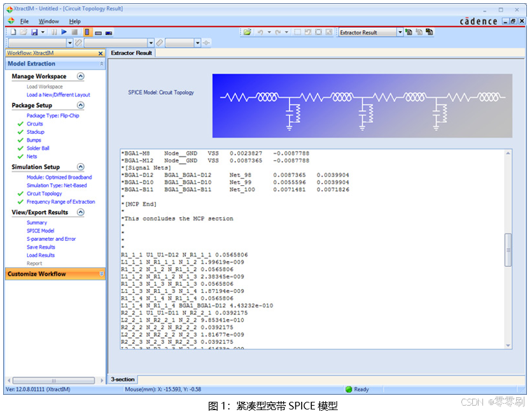Image resolution: width=532 pixels, height=412 pixels.
Task: Collapse the Package Setup group
Action: (80, 105)
